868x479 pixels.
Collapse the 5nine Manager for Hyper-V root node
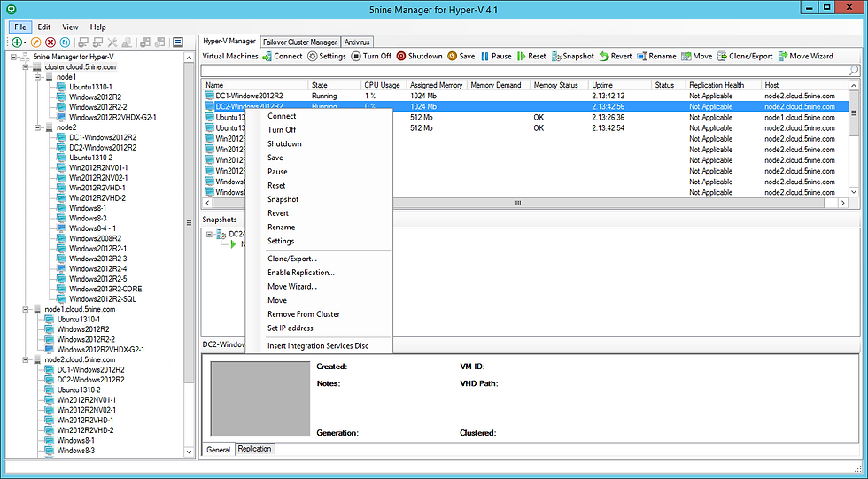pos(14,57)
